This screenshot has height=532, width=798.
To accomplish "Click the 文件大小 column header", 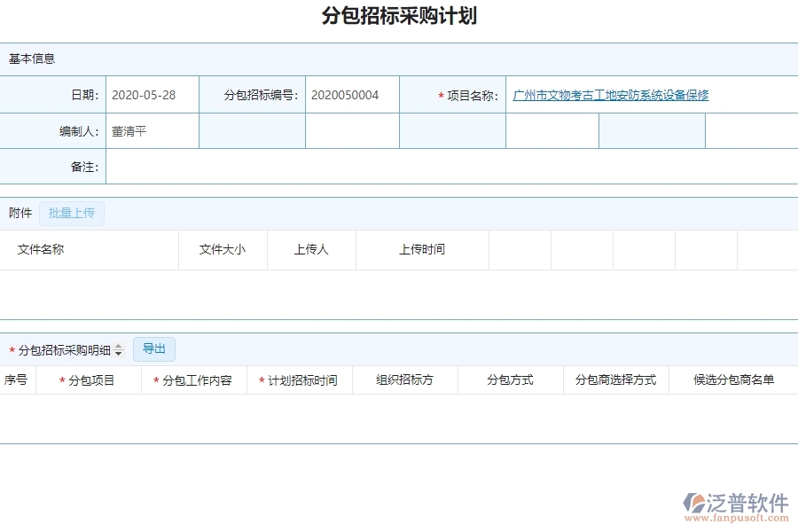I will (223, 249).
